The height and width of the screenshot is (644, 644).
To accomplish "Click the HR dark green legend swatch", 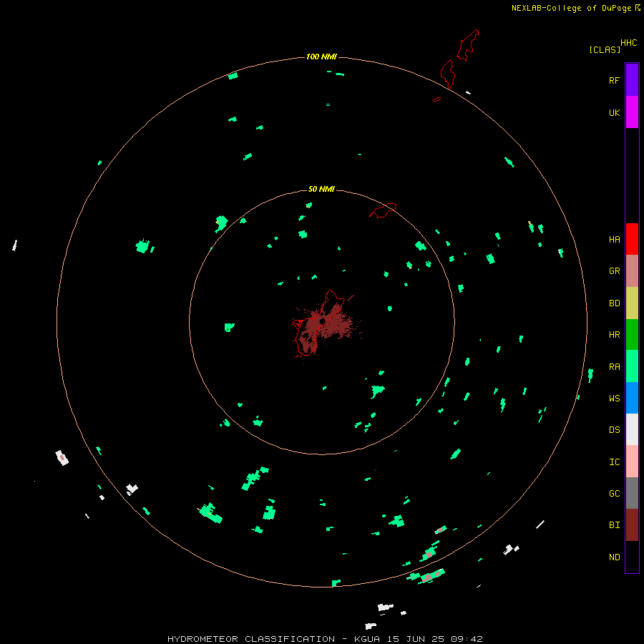I will (632, 334).
